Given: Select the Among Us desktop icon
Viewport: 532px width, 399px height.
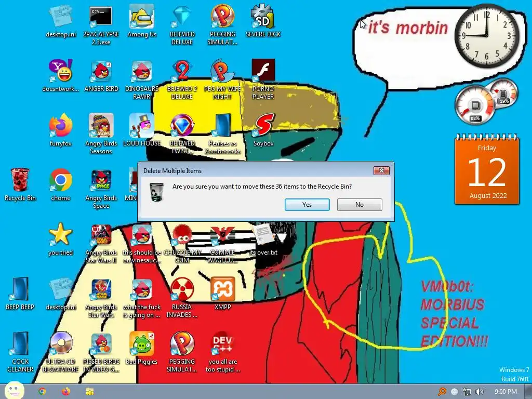Looking at the screenshot, I should point(142,22).
